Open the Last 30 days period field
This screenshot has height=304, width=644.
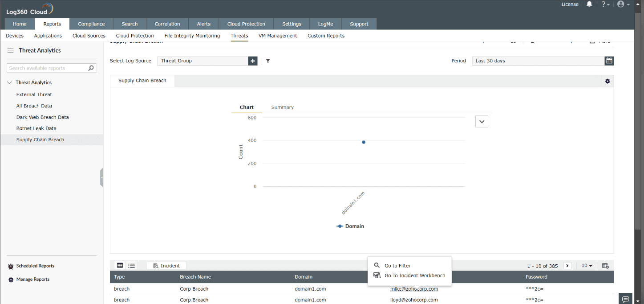tap(538, 61)
